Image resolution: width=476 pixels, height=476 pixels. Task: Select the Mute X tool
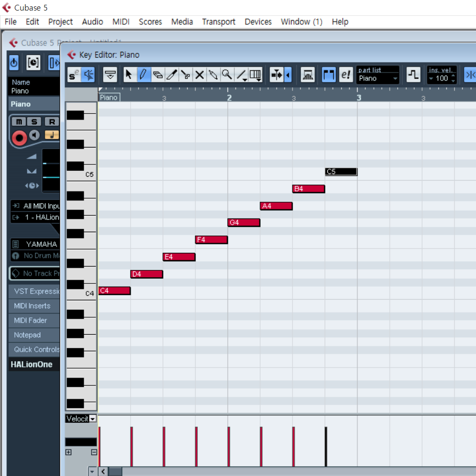(199, 75)
